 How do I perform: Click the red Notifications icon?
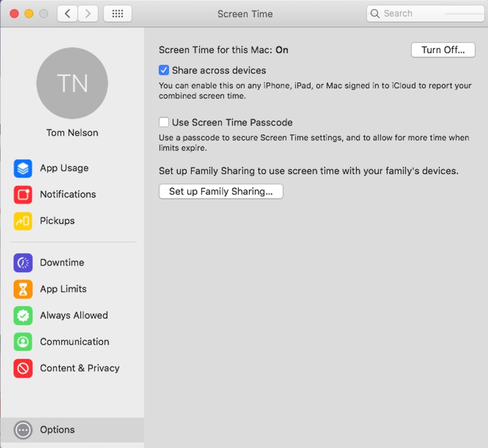(x=23, y=194)
